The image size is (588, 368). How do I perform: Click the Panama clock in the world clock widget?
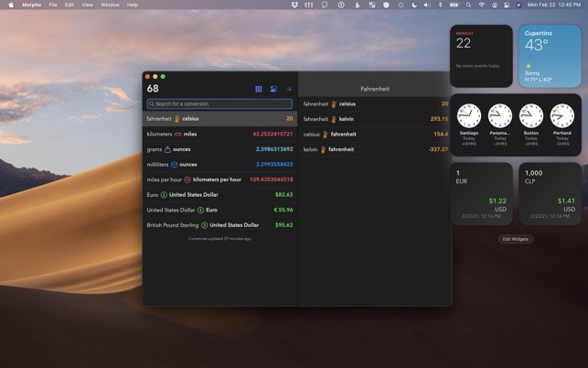(500, 116)
